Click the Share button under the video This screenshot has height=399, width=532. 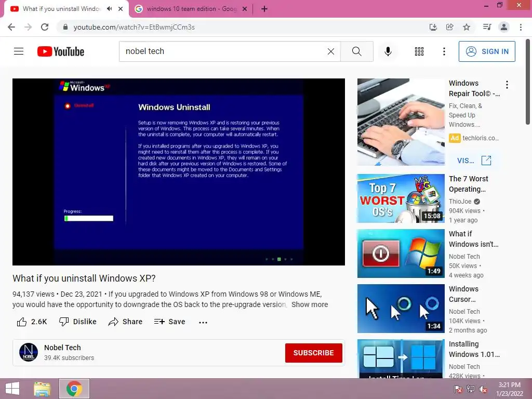click(125, 322)
